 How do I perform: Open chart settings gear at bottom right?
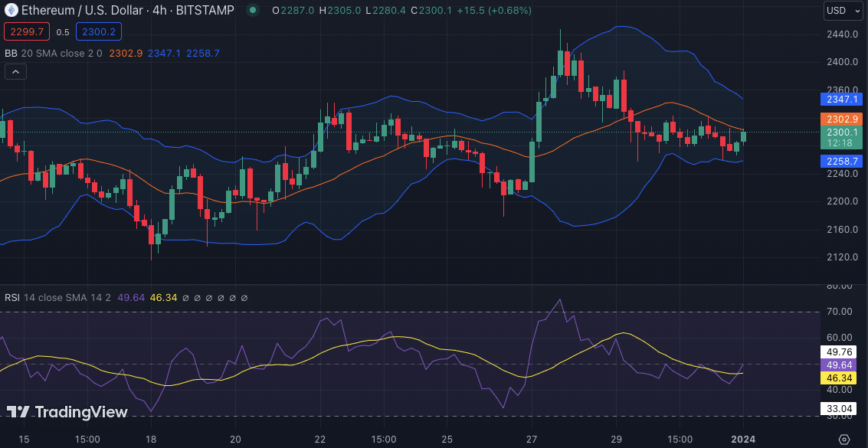pyautogui.click(x=844, y=440)
